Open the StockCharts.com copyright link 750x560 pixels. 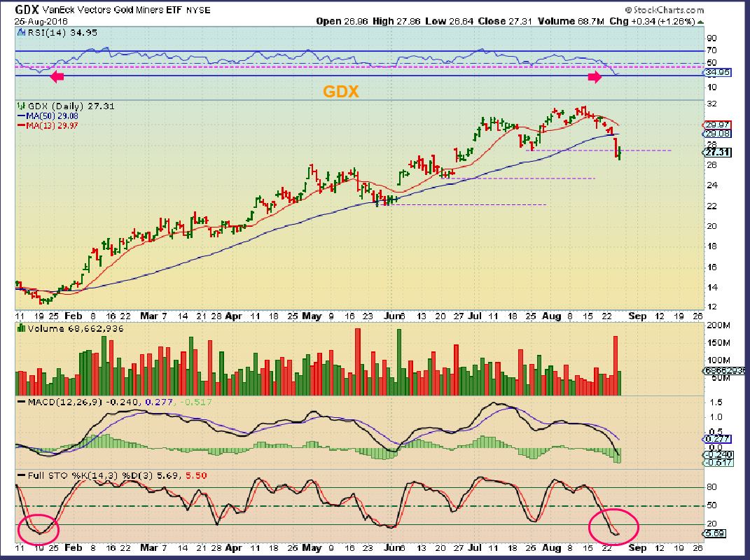(x=665, y=10)
